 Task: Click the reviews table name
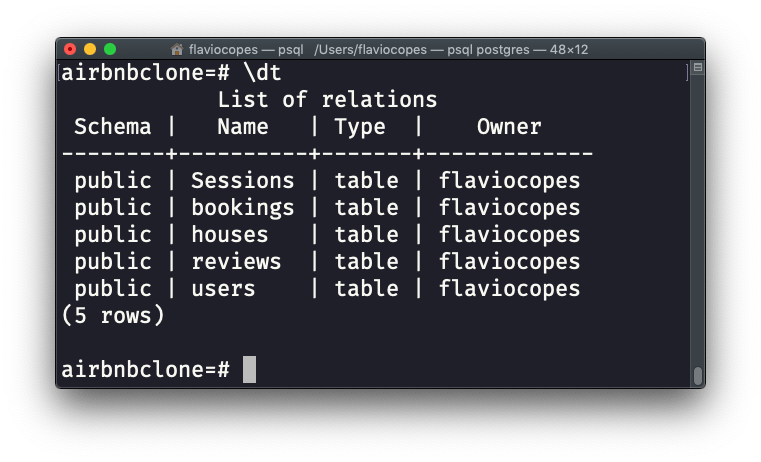pos(236,262)
